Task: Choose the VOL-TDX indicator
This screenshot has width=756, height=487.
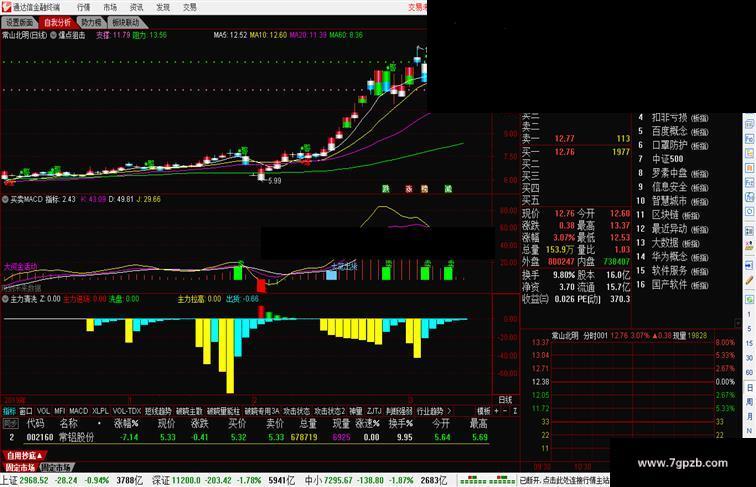Action: click(126, 411)
